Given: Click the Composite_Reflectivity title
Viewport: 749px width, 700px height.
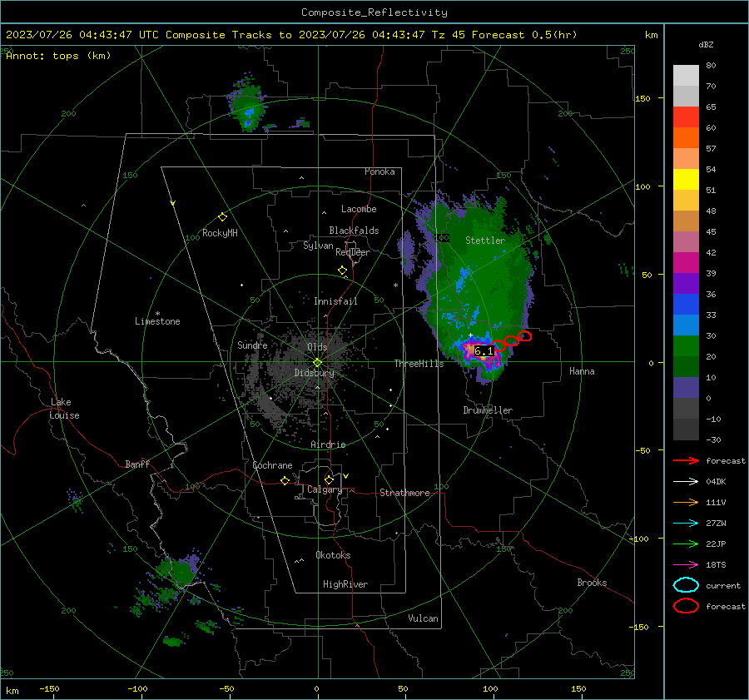Looking at the screenshot, I should (374, 12).
